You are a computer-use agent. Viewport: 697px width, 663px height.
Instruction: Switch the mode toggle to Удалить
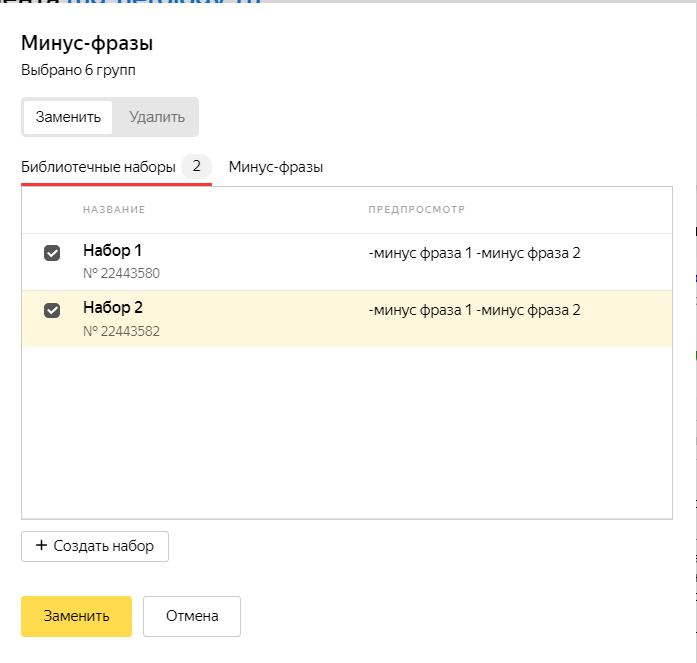pyautogui.click(x=157, y=117)
